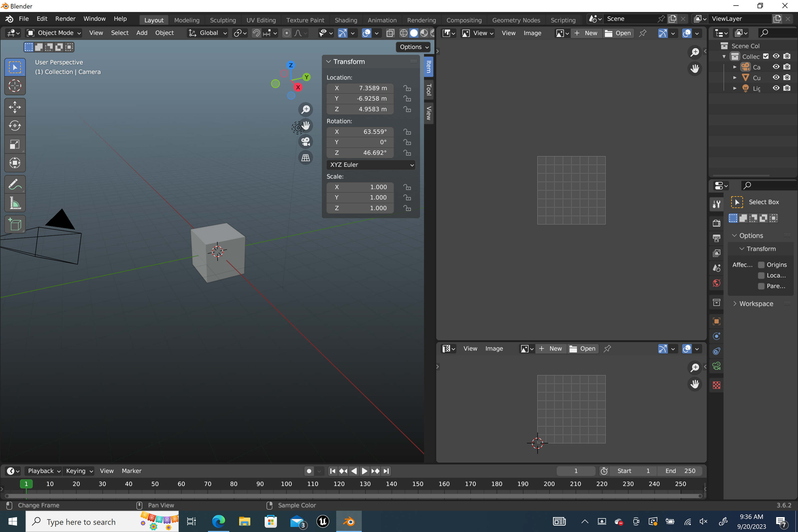
Task: Click the End frame field in timeline
Action: click(x=680, y=471)
